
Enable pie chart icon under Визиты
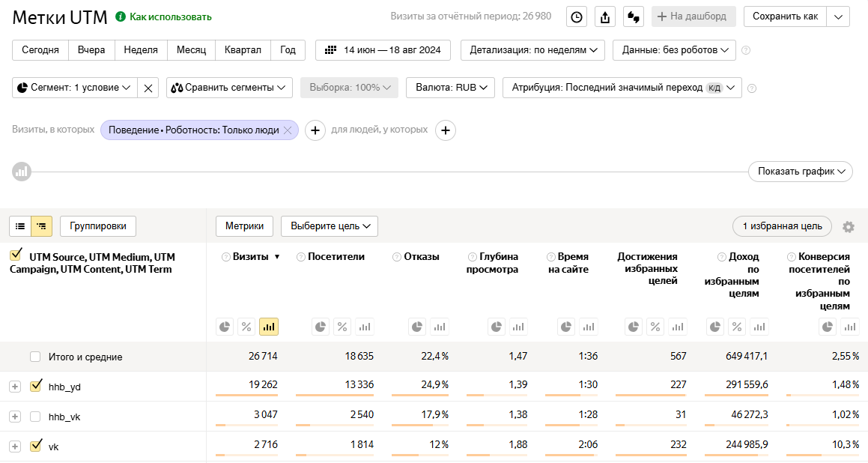(x=225, y=327)
